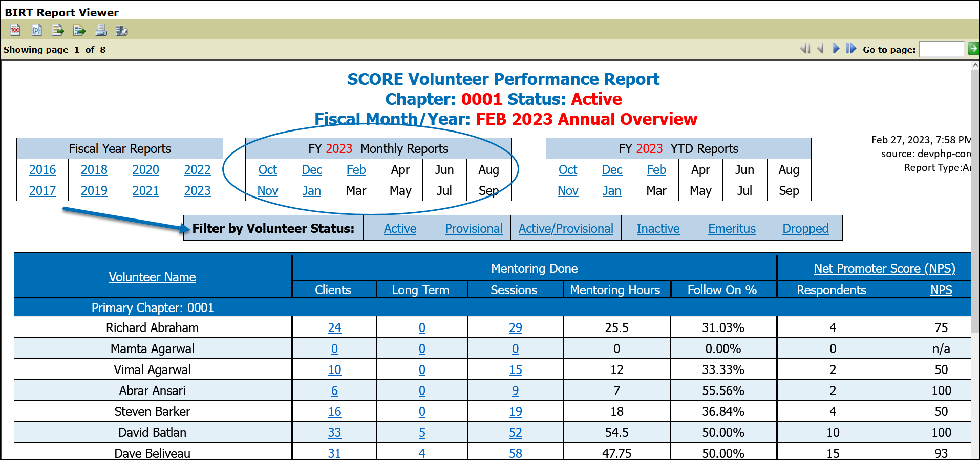The width and height of the screenshot is (980, 460).
Task: Open the Nov link under YTD Reports
Action: point(568,191)
